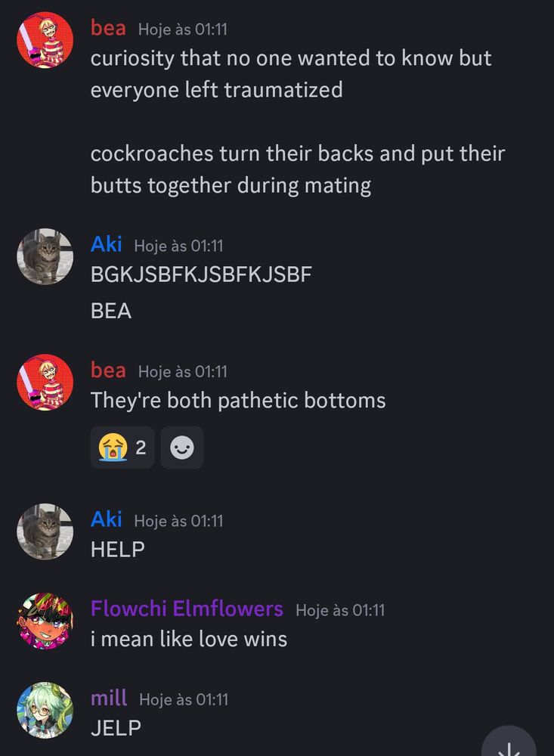Tap the Flowchi Elmflowers username

[187, 609]
